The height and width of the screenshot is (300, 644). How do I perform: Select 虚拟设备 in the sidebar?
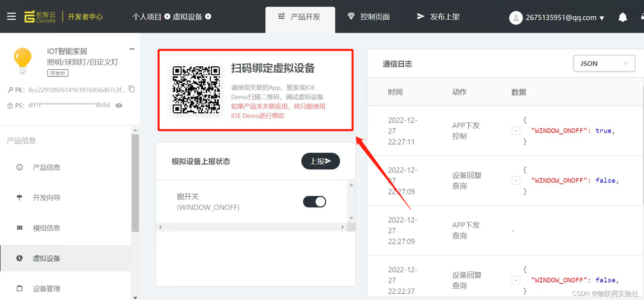[66, 258]
